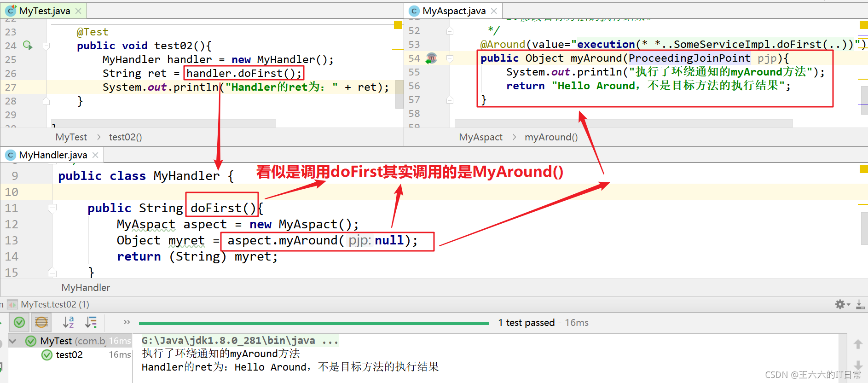Click yellow inspection indicator in MyTest editor
This screenshot has height=383, width=868.
tap(398, 25)
